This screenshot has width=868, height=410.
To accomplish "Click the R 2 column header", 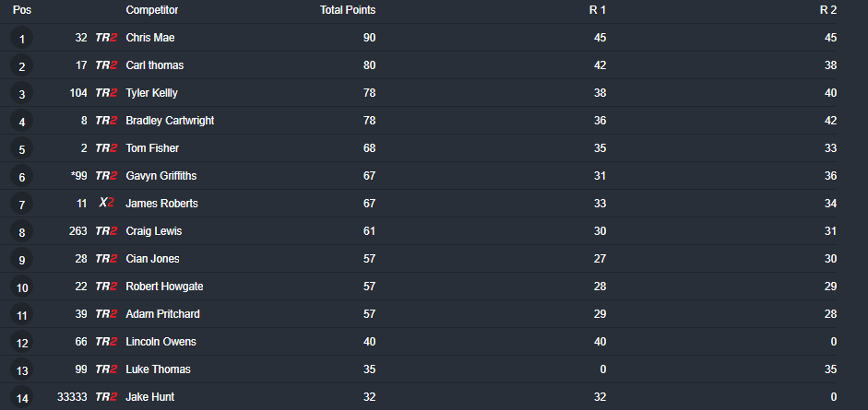I will pos(828,10).
